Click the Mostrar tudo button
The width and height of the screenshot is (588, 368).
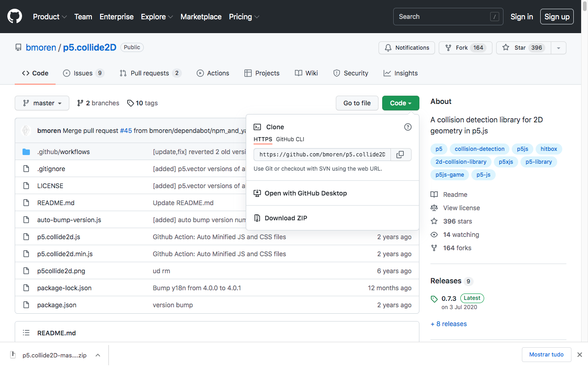546,355
